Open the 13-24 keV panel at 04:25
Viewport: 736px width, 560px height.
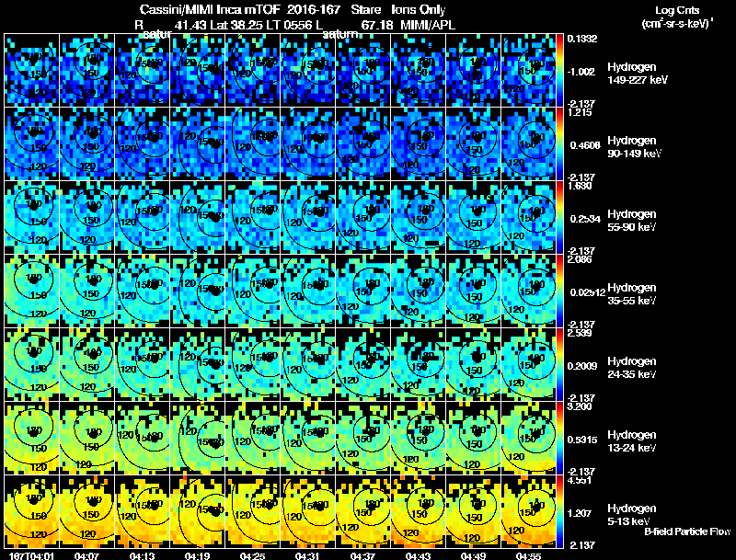pos(252,439)
